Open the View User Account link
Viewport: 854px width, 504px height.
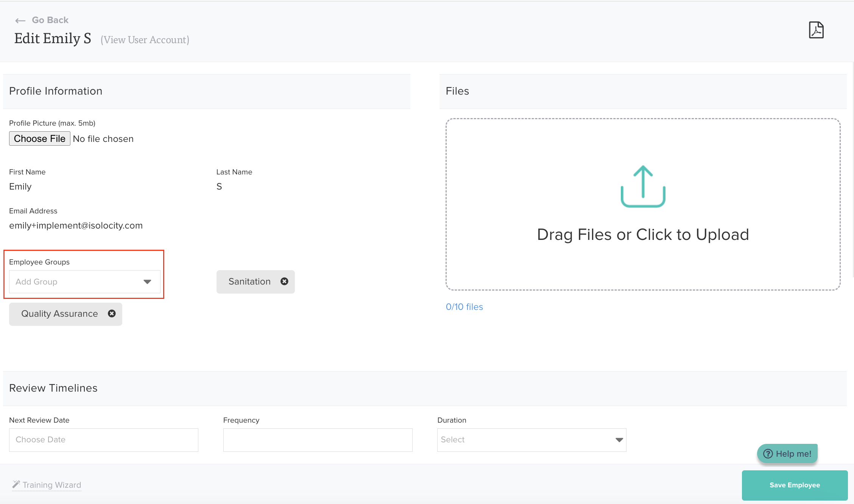[145, 40]
